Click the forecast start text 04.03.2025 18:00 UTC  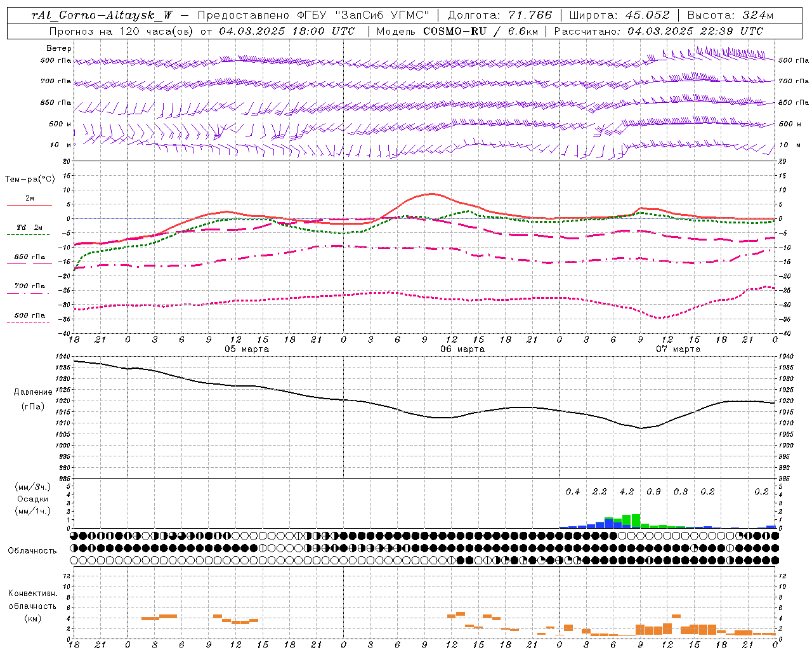tap(287, 31)
